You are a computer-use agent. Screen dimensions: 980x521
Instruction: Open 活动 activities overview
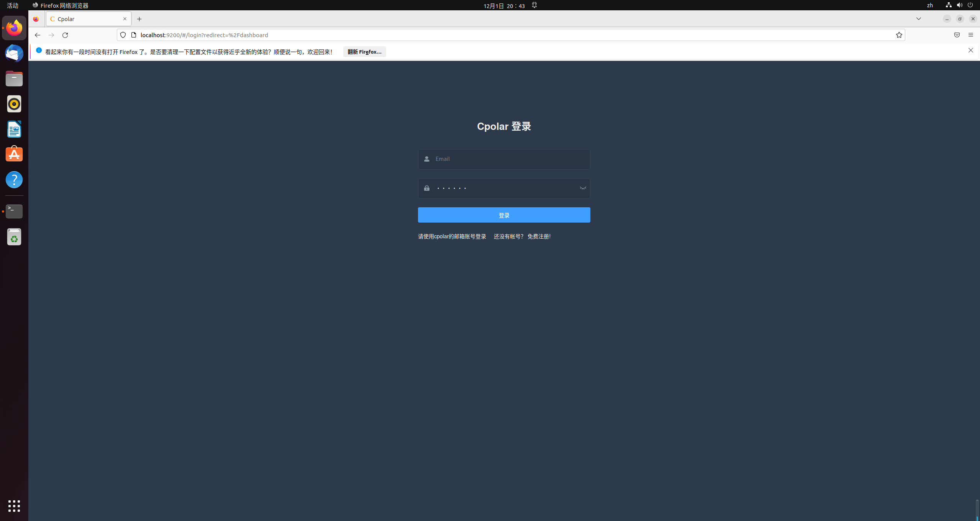(13, 5)
